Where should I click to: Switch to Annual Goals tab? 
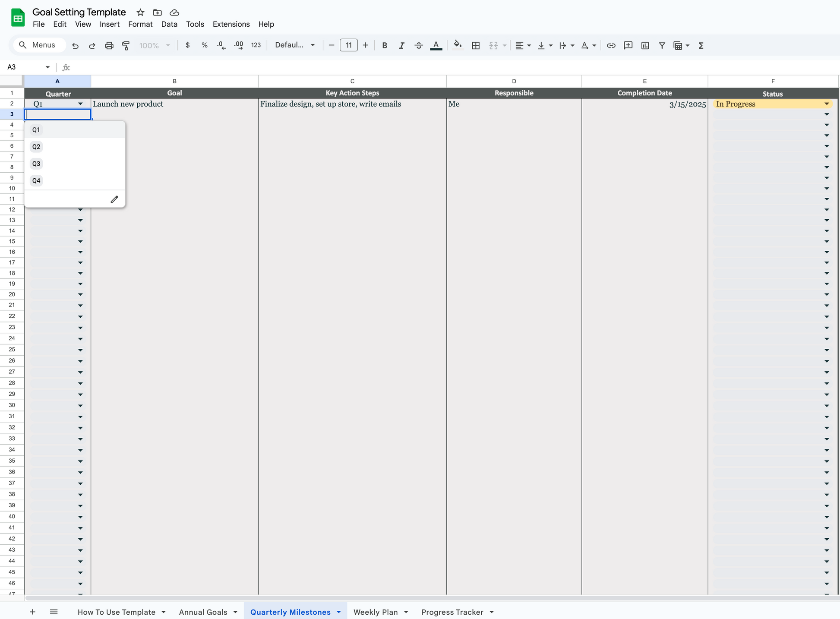203,612
